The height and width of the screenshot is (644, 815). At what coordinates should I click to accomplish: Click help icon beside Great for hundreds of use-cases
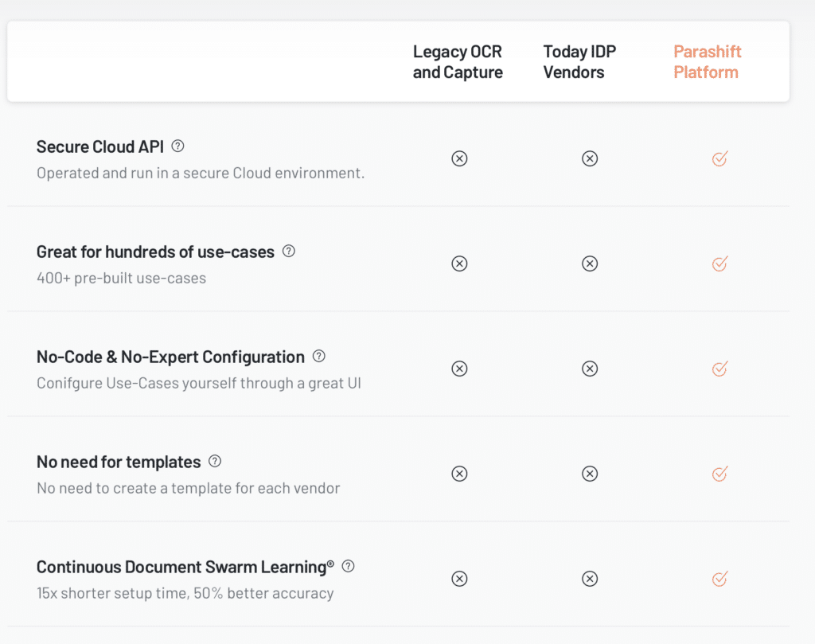[x=289, y=252]
